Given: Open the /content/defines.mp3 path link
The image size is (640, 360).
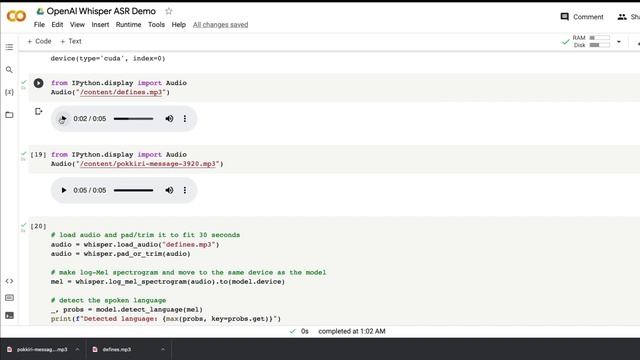Looking at the screenshot, I should tap(121, 92).
